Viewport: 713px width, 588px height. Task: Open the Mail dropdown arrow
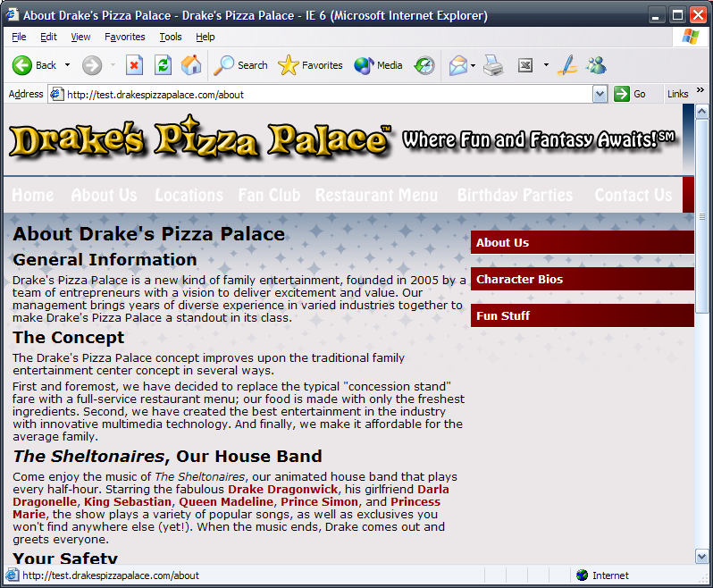point(473,65)
